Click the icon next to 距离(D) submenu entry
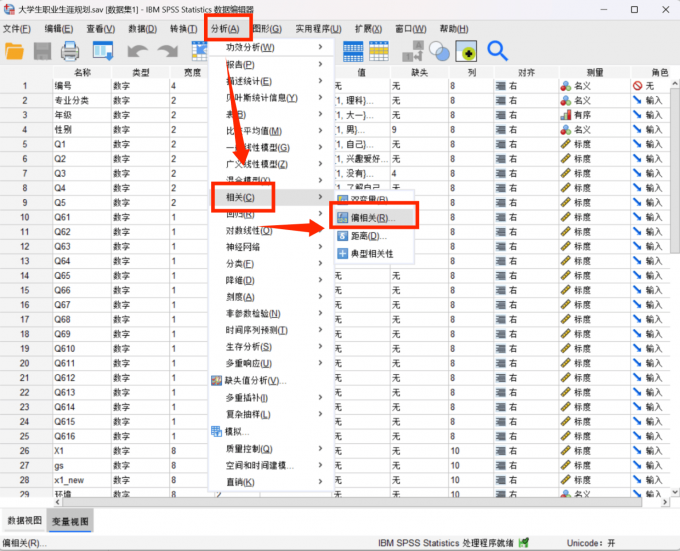 click(343, 236)
